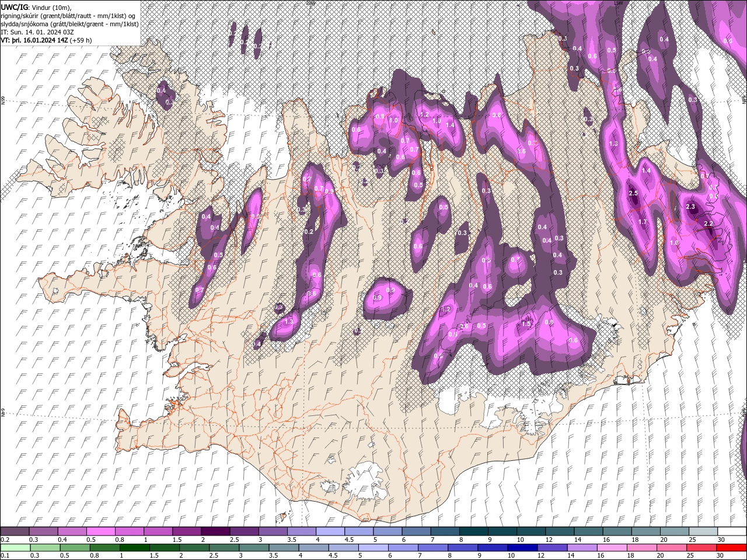
Task: Click the '0.2' label in snow legend row
Action: (5, 540)
